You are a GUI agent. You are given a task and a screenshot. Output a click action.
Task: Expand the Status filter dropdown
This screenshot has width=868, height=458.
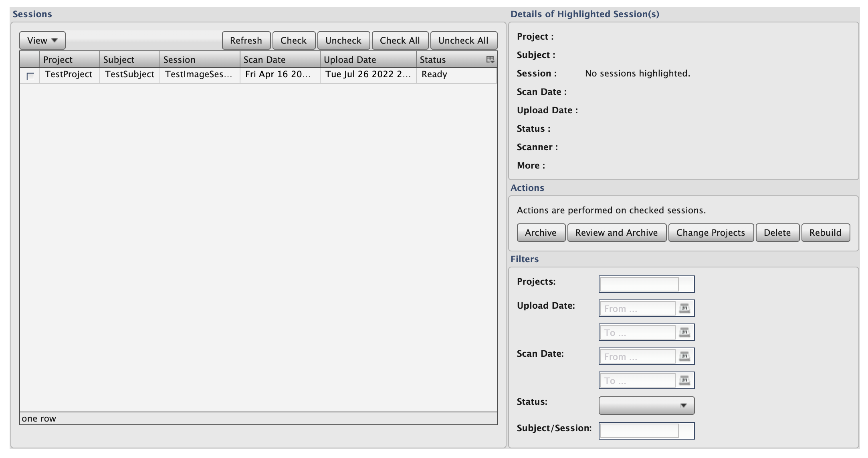(x=646, y=406)
